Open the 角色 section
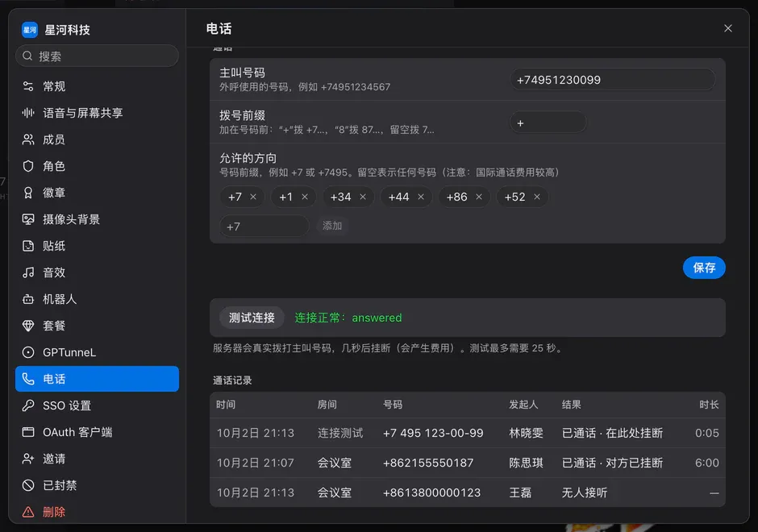This screenshot has width=758, height=532. 97,166
